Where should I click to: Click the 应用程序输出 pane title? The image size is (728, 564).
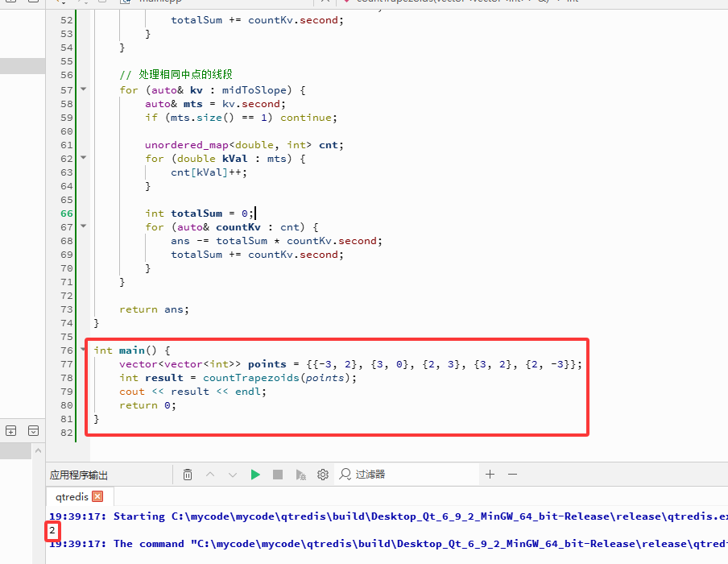click(79, 475)
